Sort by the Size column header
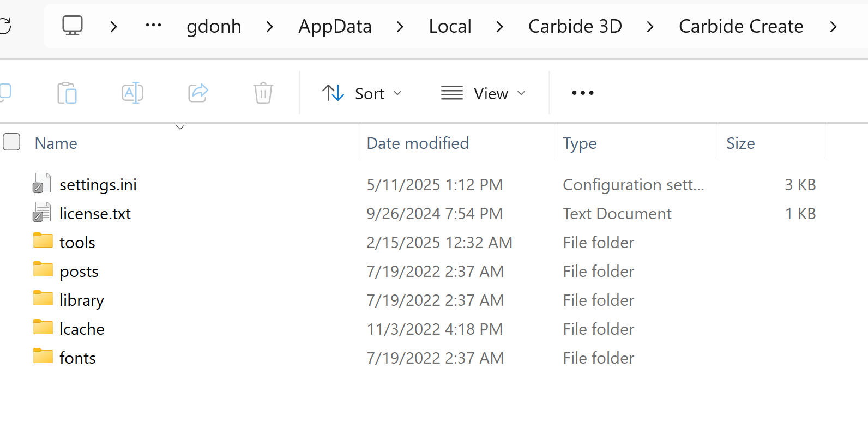The height and width of the screenshot is (428, 868). pos(740,143)
